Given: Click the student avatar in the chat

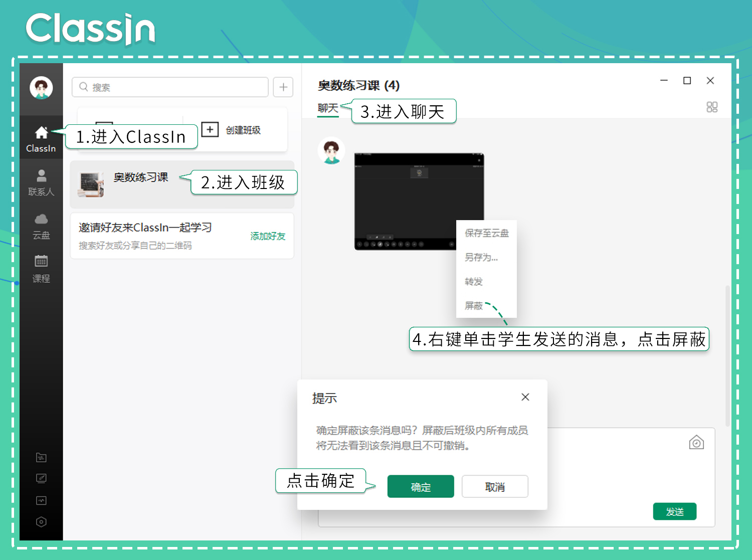Looking at the screenshot, I should 331,151.
